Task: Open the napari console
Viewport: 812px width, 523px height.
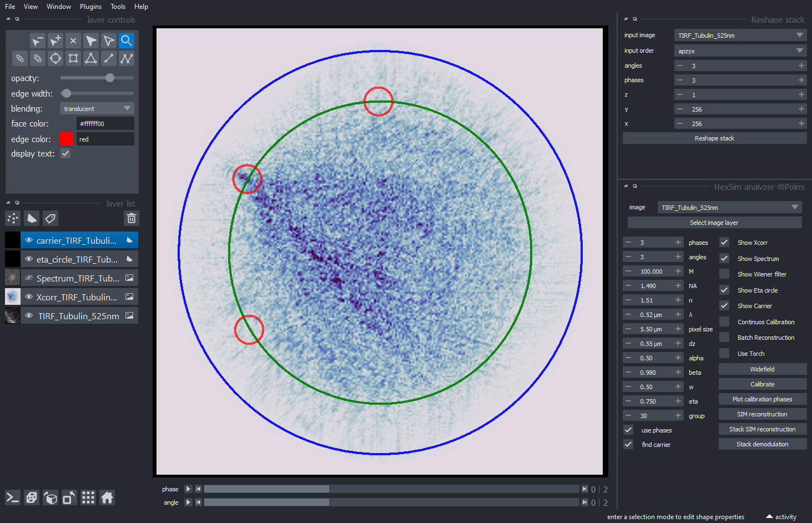Action: click(x=13, y=497)
